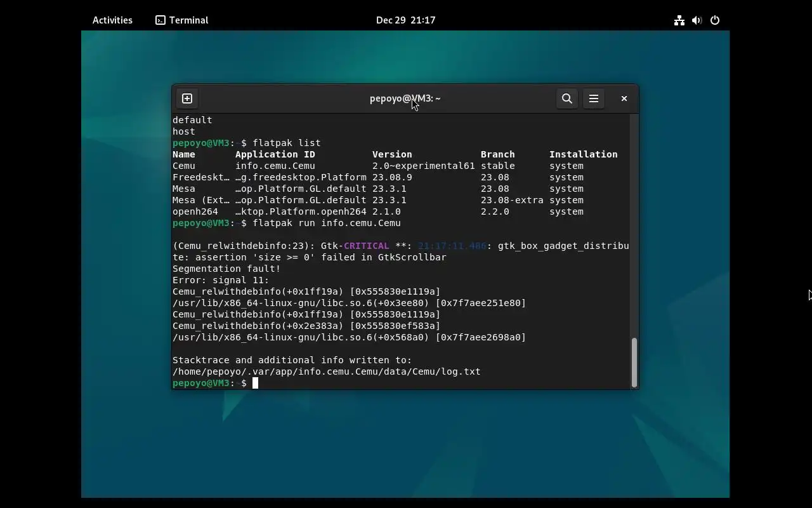Open the clock and calendar panel
Screen dimensions: 812x508
[x=406, y=20]
